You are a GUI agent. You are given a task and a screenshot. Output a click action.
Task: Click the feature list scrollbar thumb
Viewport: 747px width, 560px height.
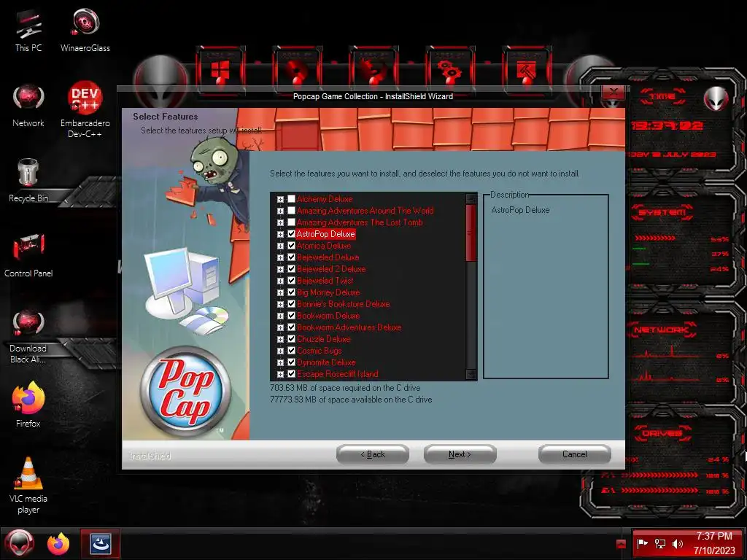tap(471, 233)
